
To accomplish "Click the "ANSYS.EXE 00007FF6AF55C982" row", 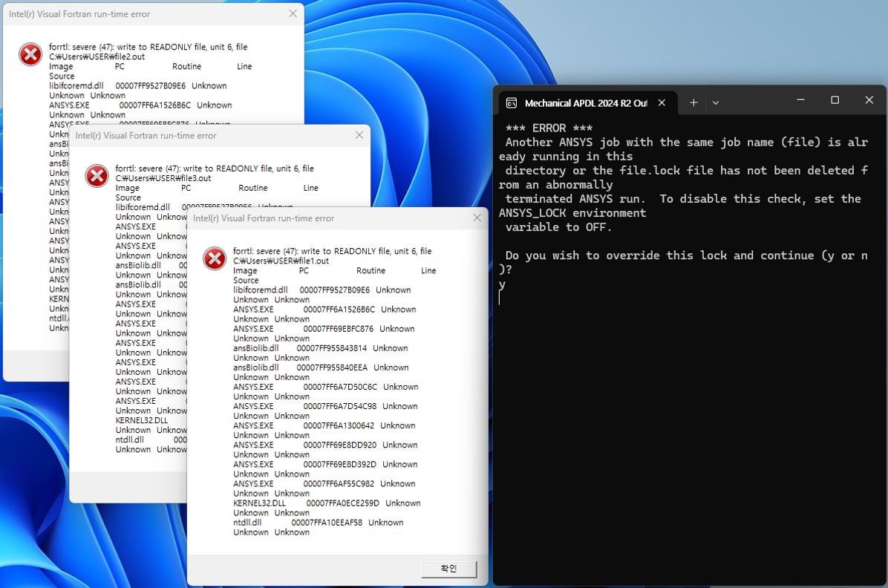I will pos(324,483).
